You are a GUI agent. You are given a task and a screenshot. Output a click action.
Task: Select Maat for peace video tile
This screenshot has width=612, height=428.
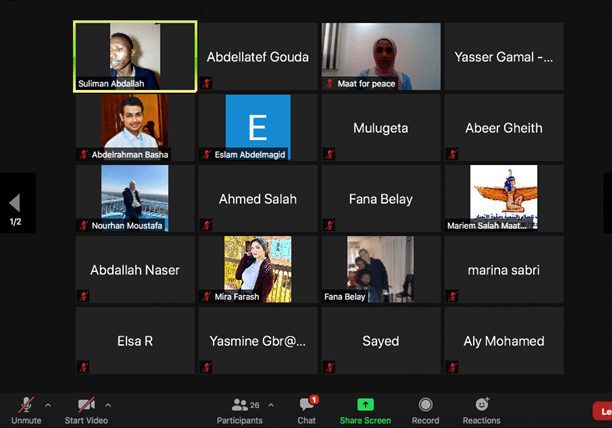pos(381,57)
